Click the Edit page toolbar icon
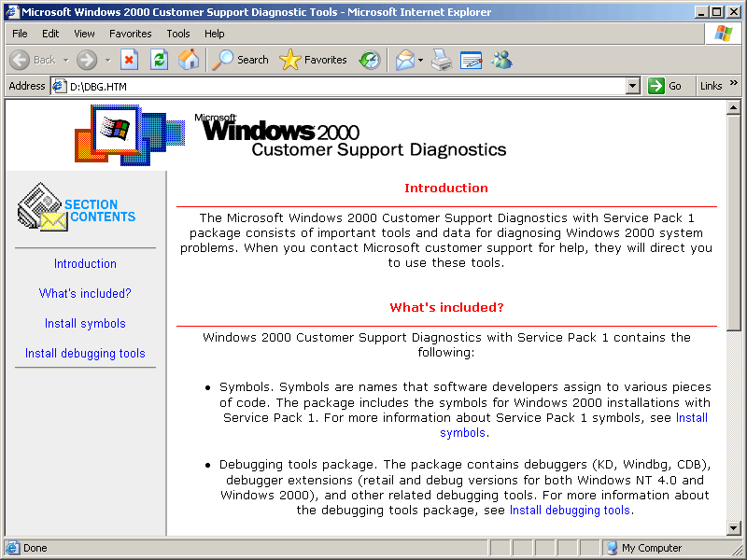747x560 pixels. [x=472, y=60]
